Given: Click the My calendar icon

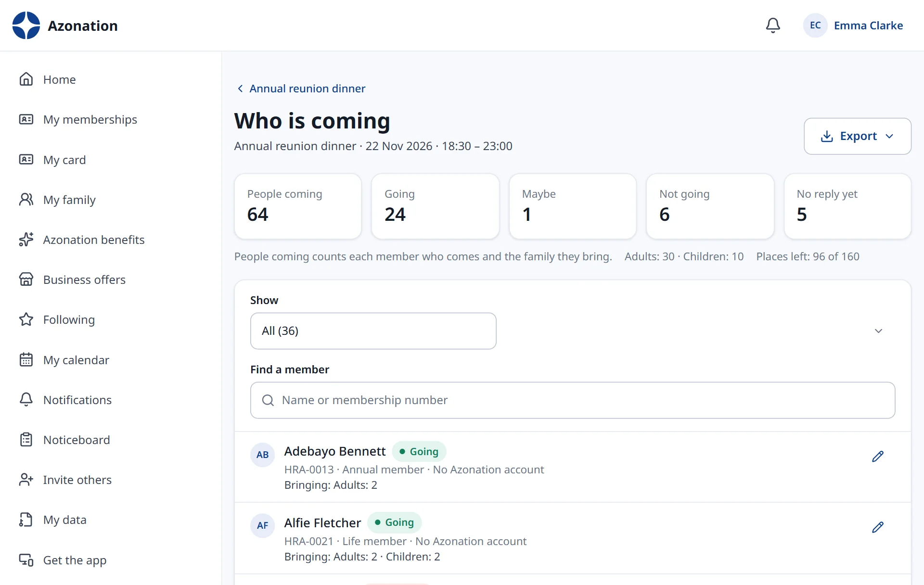Looking at the screenshot, I should pos(26,360).
